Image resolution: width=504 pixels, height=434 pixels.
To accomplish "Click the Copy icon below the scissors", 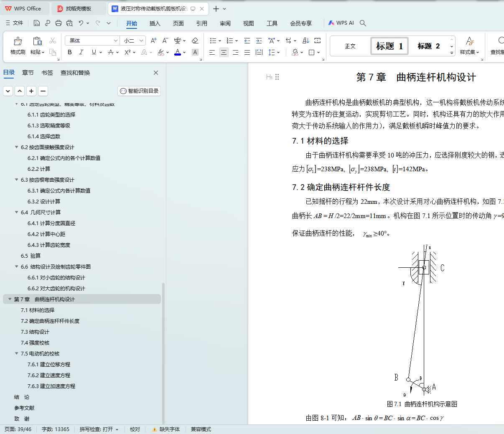I will (x=53, y=52).
